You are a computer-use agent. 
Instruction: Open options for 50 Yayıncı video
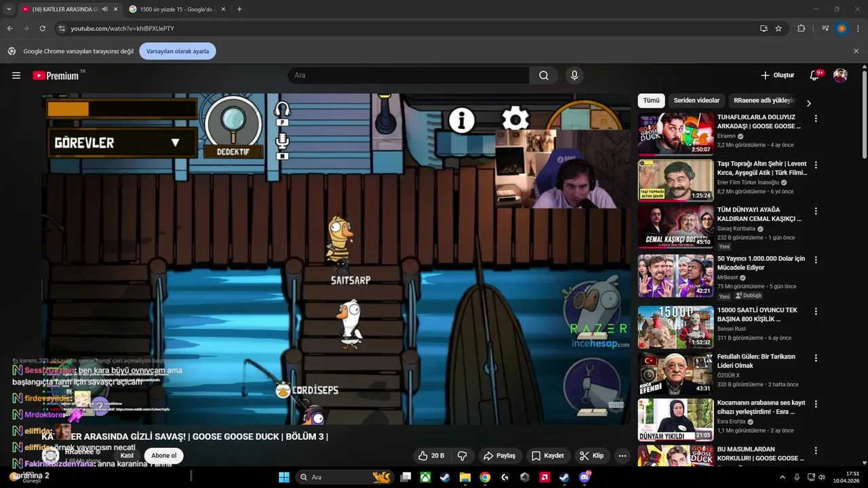pyautogui.click(x=816, y=260)
